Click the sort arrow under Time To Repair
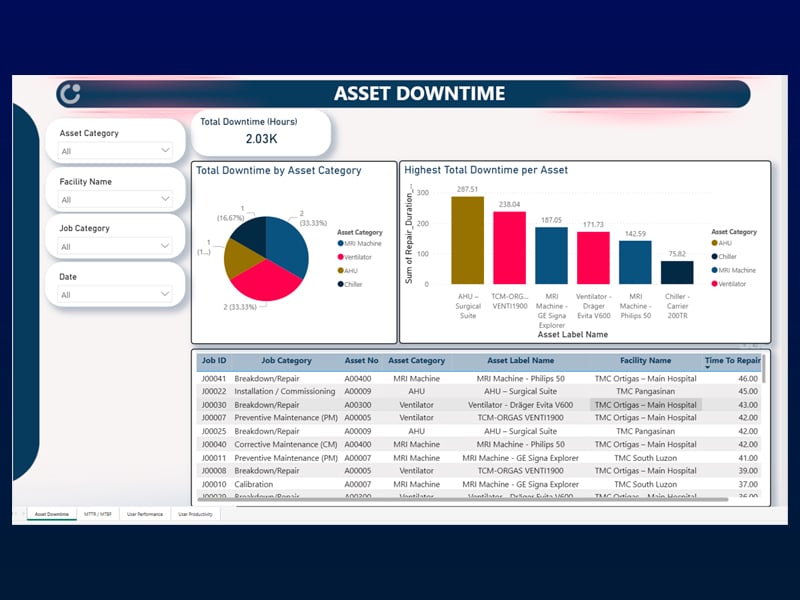The width and height of the screenshot is (800, 600). 708,367
